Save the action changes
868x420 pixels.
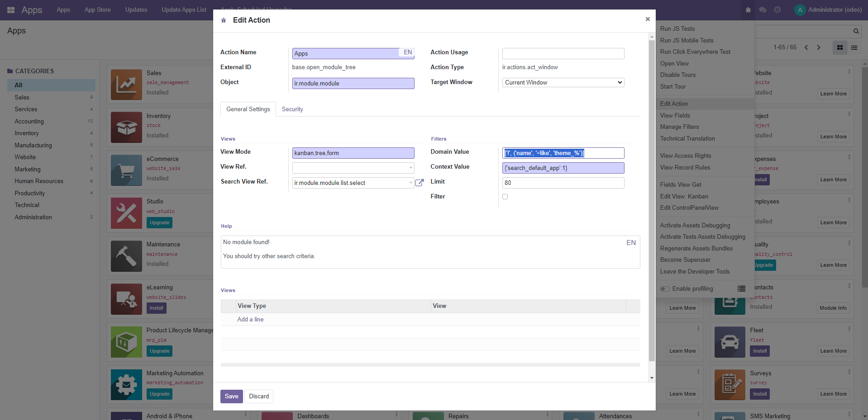[231, 396]
